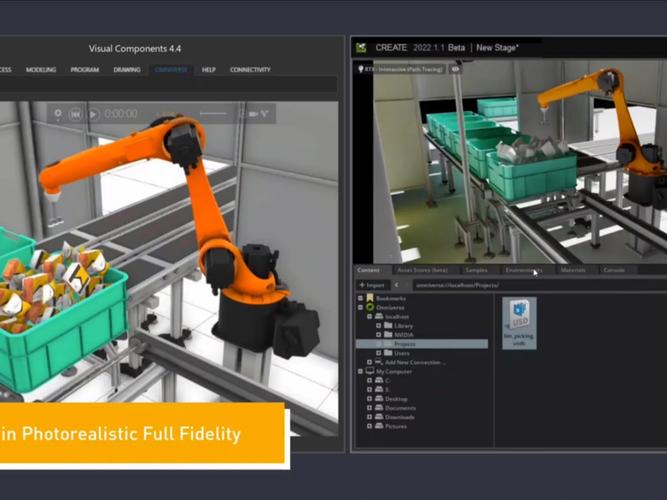667x500 pixels.
Task: Select the Desktop entry
Action: tap(391, 399)
